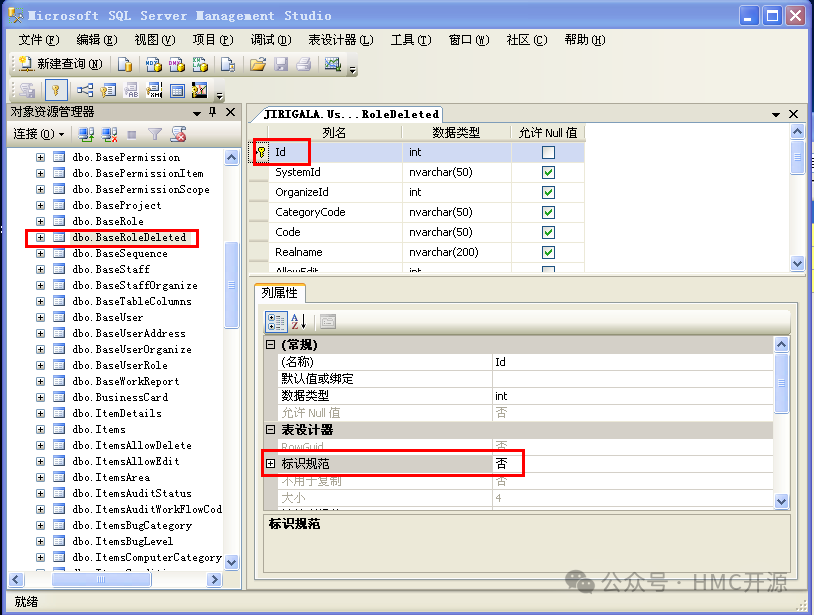
Task: Open the Fulltext Index icon
Action: coord(131,90)
